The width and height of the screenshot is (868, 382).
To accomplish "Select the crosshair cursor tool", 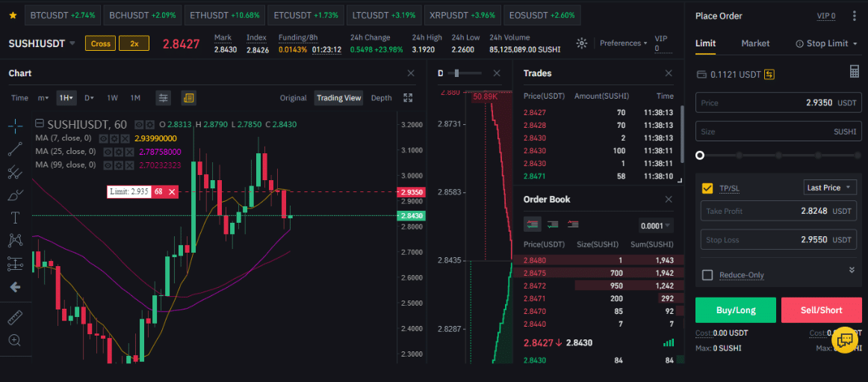I will click(x=16, y=125).
